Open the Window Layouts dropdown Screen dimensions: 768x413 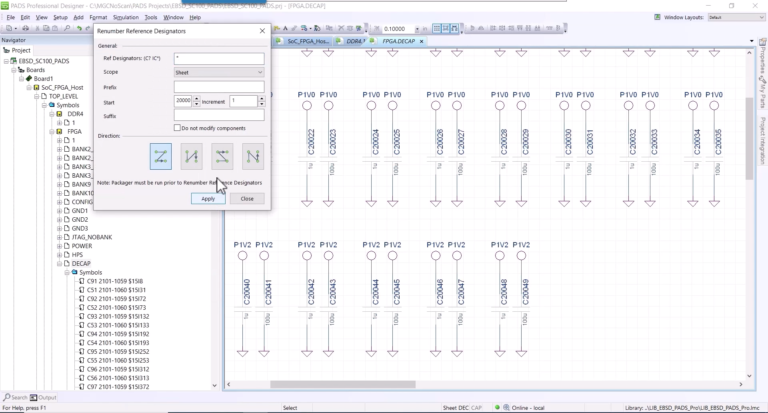click(x=736, y=17)
